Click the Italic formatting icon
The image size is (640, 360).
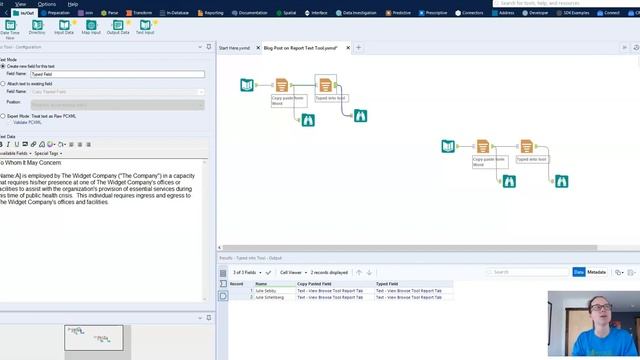point(8,144)
